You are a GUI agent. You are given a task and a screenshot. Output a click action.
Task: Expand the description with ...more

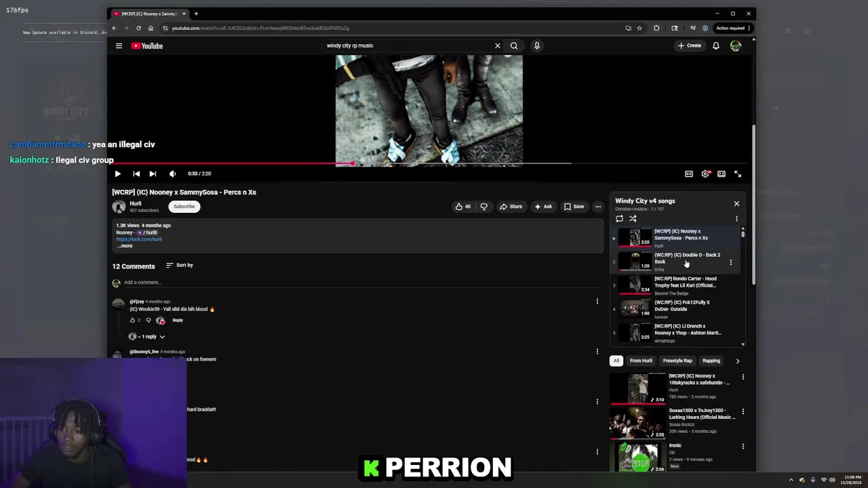[x=125, y=246]
